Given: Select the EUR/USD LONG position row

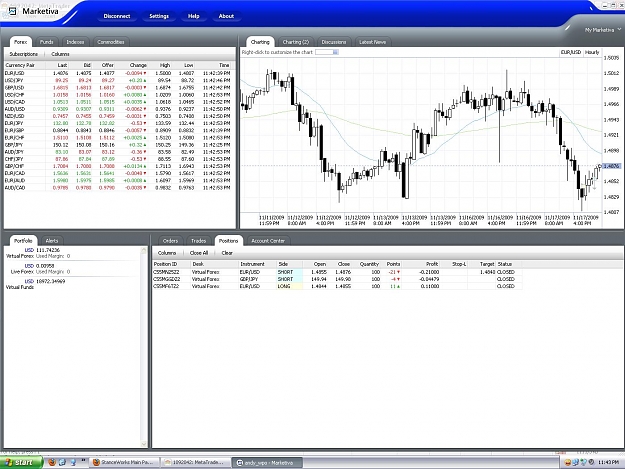Looking at the screenshot, I should [x=337, y=287].
